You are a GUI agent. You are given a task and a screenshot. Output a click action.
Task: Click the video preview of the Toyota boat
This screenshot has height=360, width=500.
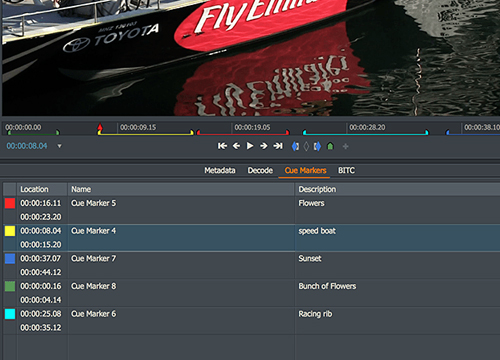pyautogui.click(x=251, y=58)
